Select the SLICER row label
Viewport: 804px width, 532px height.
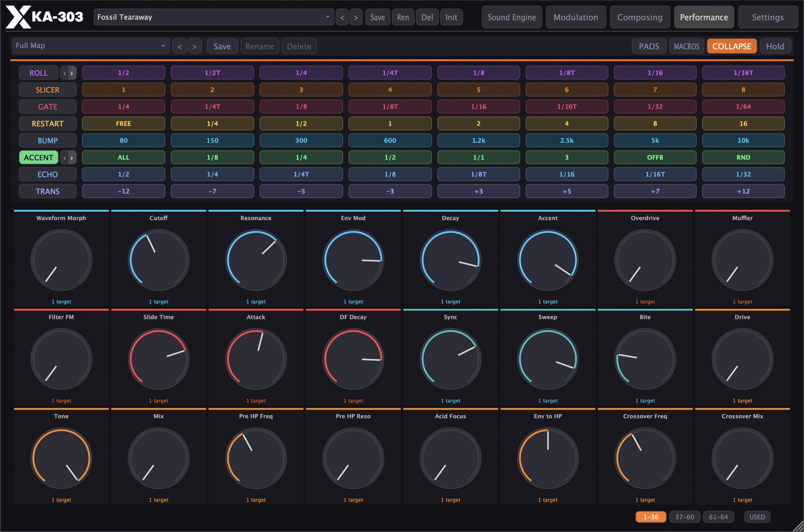tap(48, 90)
